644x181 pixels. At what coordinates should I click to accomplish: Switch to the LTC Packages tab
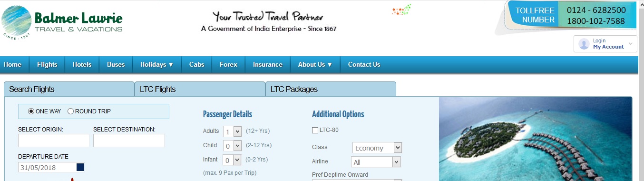331,89
